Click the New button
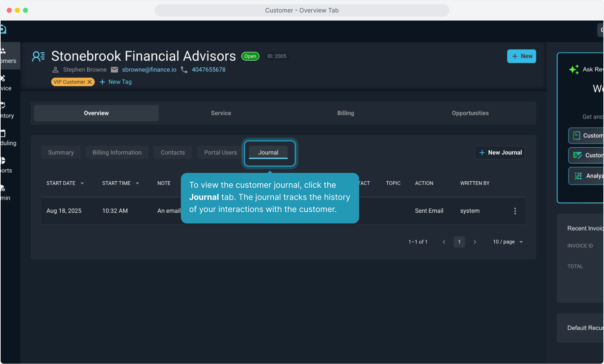 pos(522,56)
